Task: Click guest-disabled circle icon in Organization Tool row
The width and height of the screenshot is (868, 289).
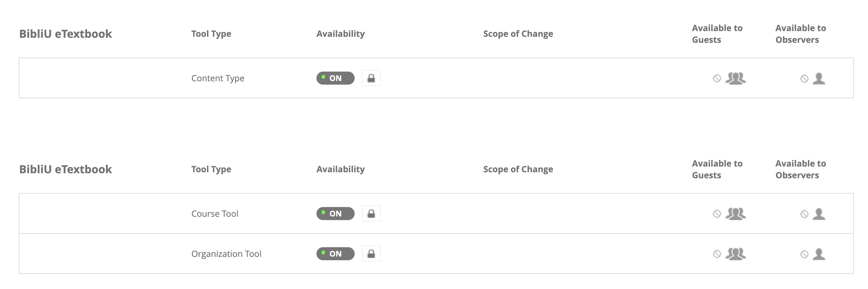Action: (717, 254)
